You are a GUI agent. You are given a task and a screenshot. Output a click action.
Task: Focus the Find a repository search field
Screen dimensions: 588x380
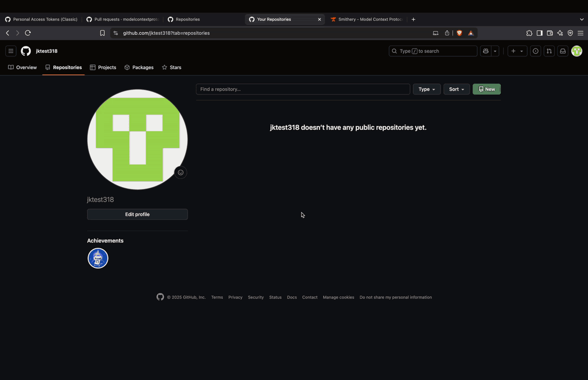click(303, 89)
